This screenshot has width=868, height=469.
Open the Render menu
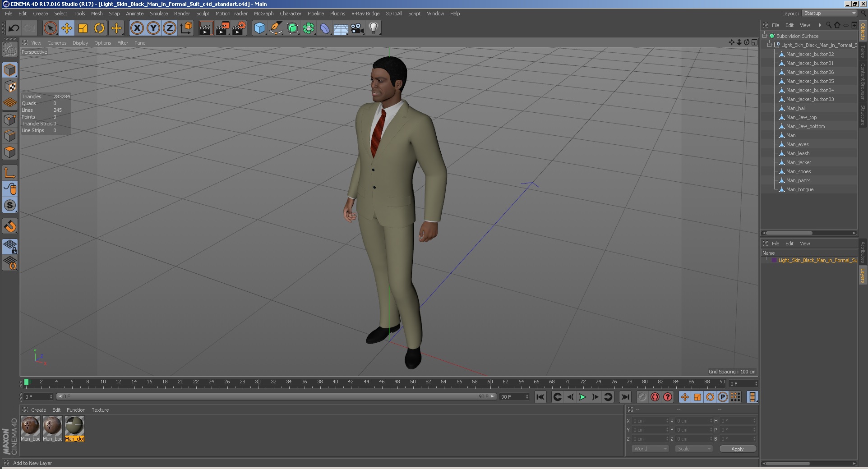182,14
